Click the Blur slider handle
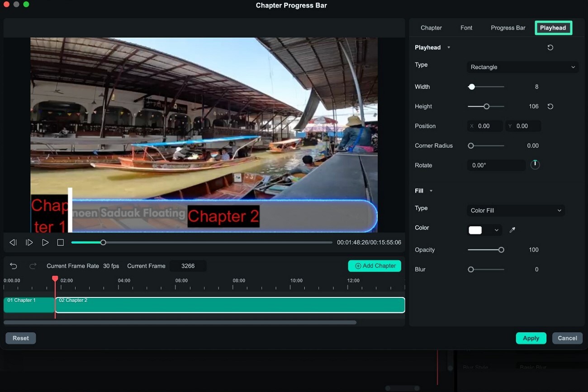Viewport: 588px width, 392px height. click(471, 269)
